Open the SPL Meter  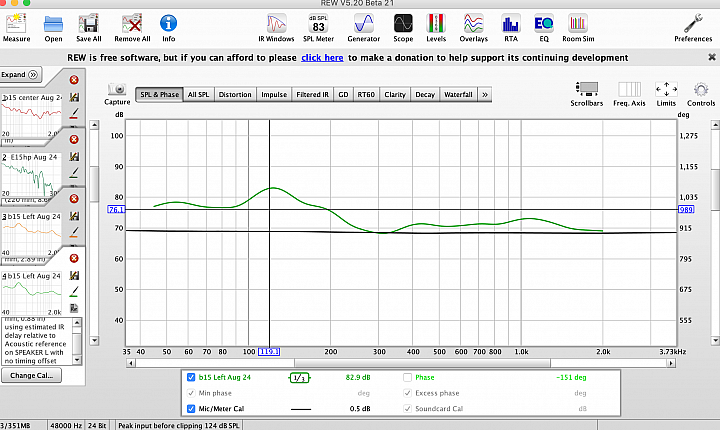318,28
